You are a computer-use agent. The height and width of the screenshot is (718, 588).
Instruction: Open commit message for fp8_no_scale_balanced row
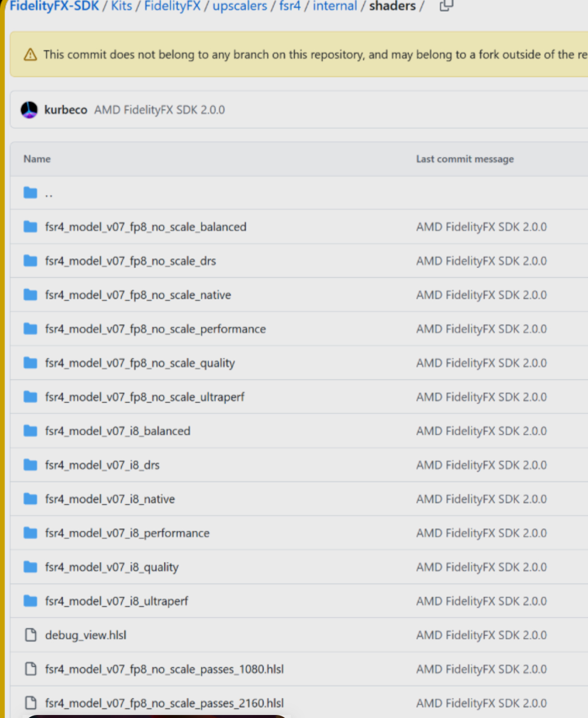[x=481, y=227]
